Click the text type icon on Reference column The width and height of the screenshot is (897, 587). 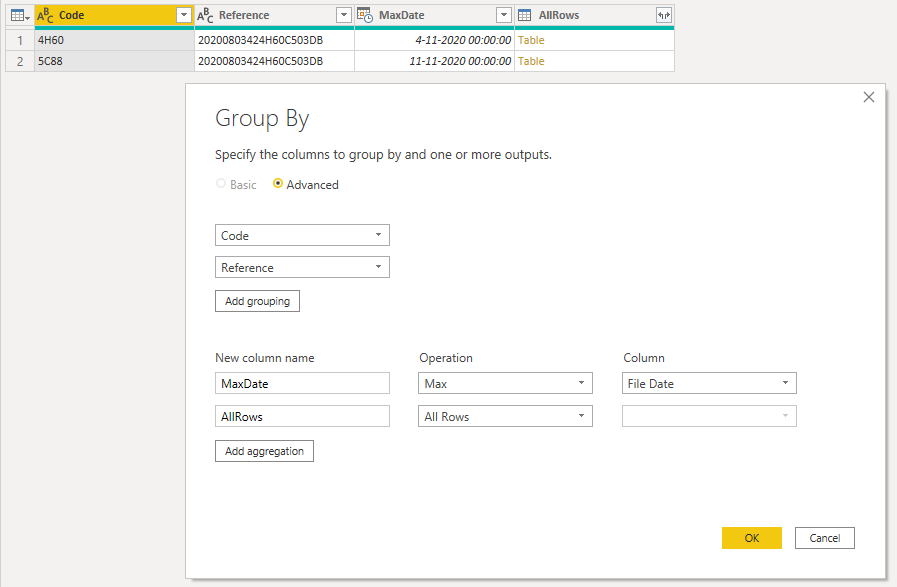tap(205, 15)
